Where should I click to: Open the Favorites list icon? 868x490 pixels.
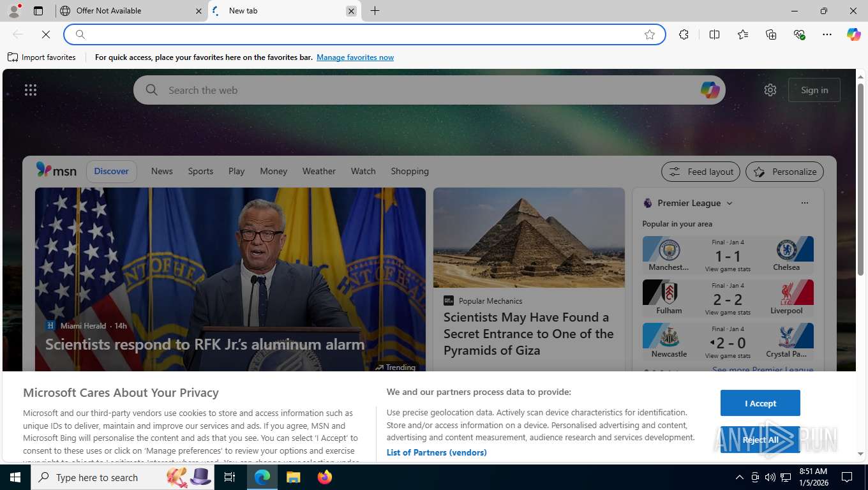tap(743, 34)
